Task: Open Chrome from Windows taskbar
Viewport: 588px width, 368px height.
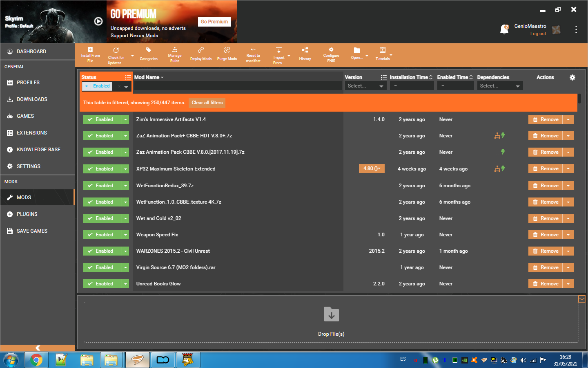Action: point(36,360)
